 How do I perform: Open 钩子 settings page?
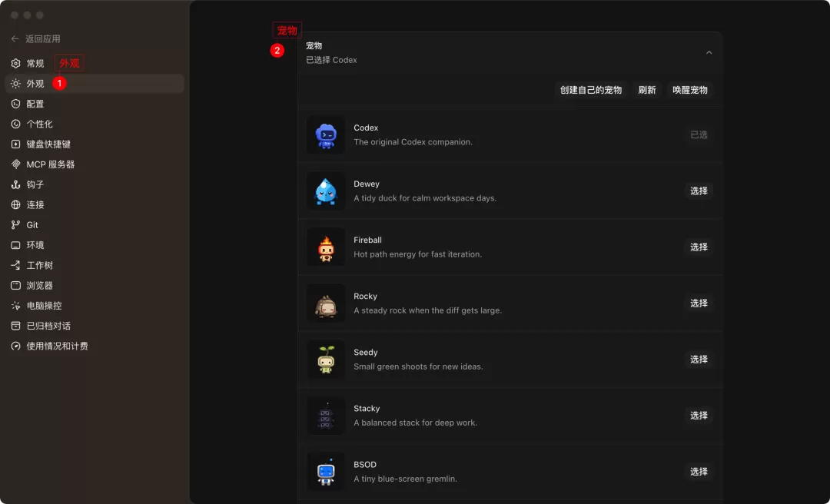35,184
